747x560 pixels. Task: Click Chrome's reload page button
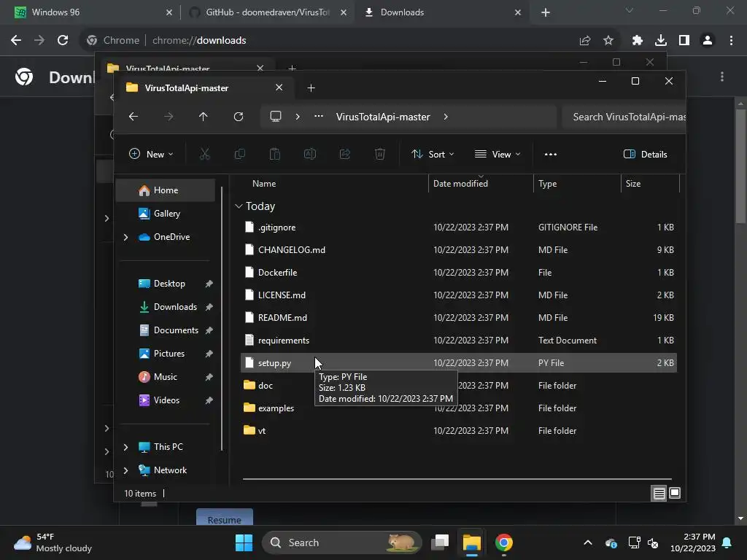[x=63, y=41]
